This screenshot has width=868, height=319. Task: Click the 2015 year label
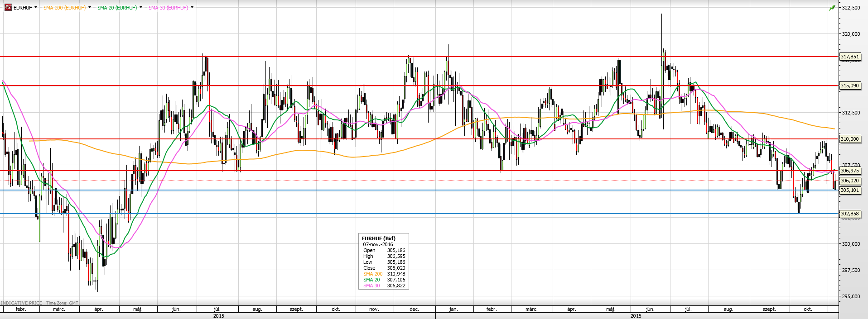click(218, 316)
